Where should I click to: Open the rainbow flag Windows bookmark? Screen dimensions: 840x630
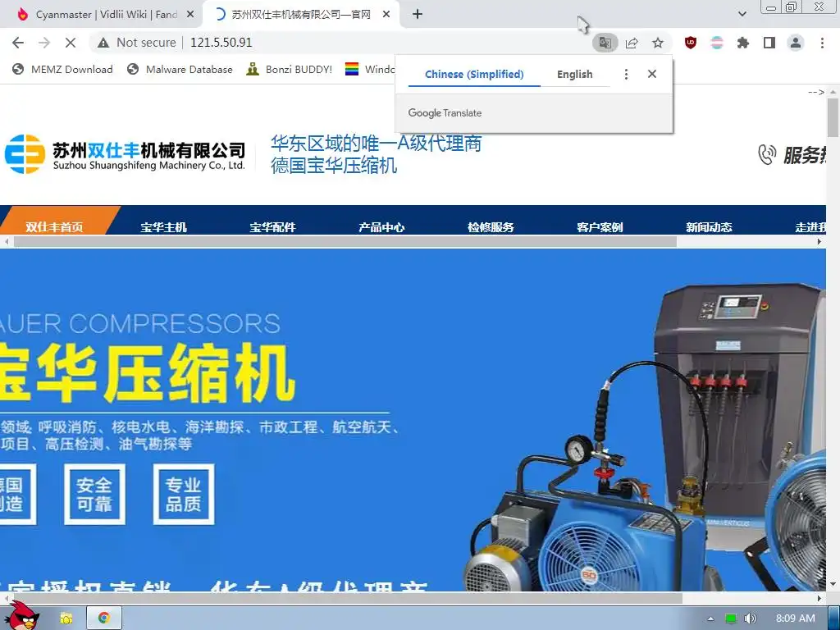coord(370,69)
